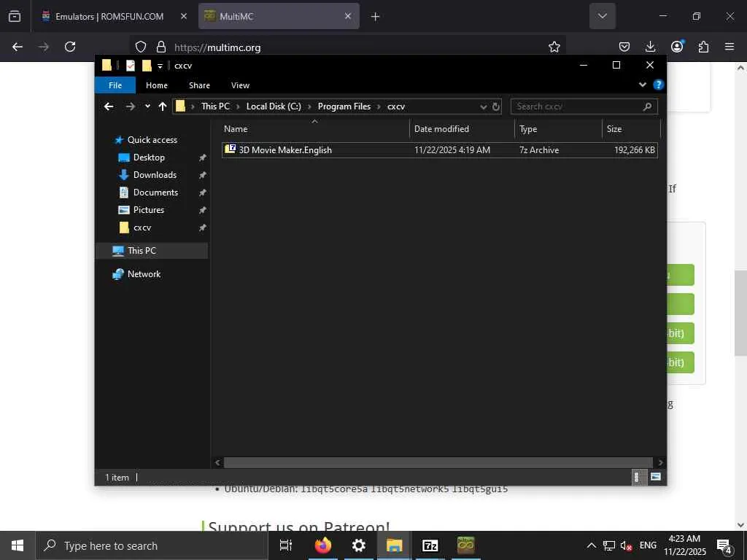Select Program Files breadcrumb
This screenshot has width=747, height=560.
click(x=344, y=106)
